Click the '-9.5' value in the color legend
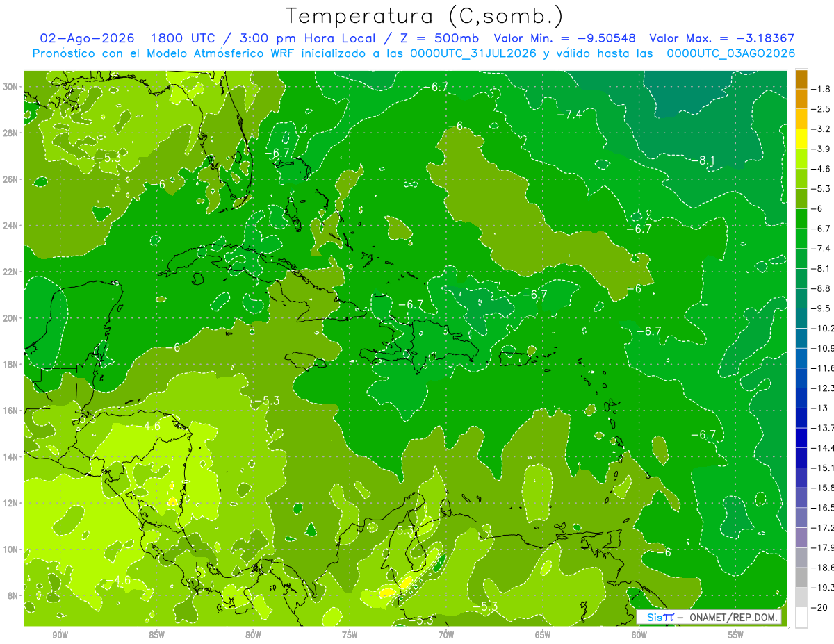 coord(821,308)
